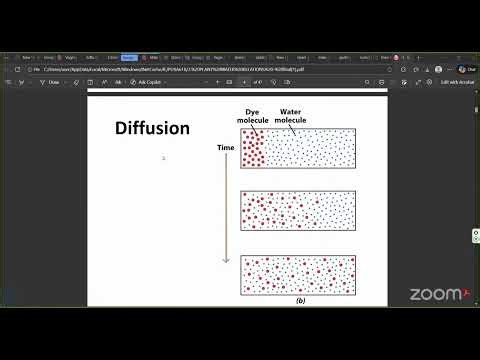Expand the Ask Copilot dropdown arrow
Viewport: 480px width, 360px height.
[165, 82]
